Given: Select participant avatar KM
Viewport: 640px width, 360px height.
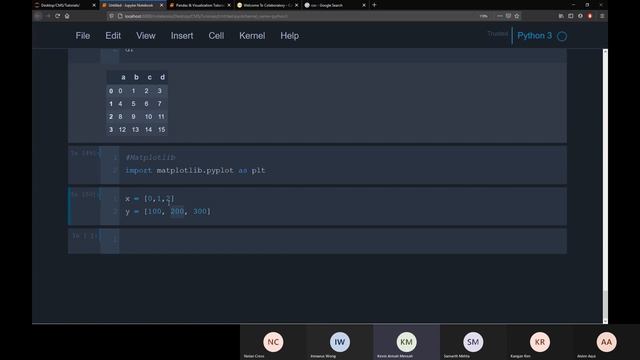Looking at the screenshot, I should click(x=406, y=342).
